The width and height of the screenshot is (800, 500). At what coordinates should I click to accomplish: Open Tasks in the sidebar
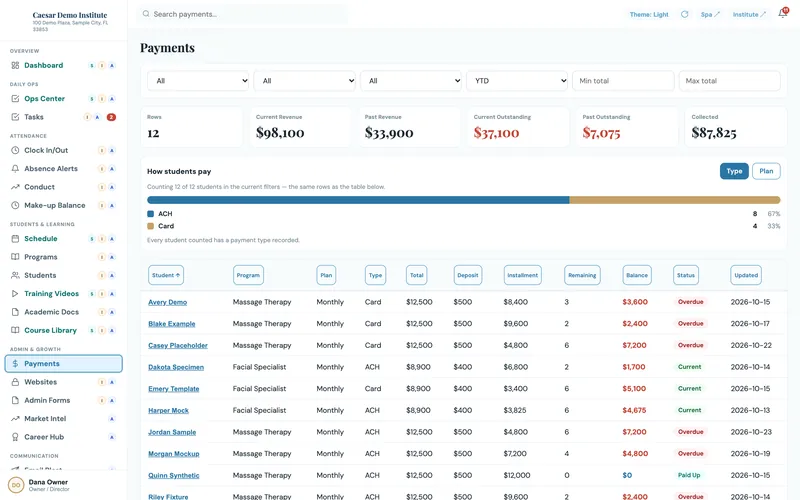34,117
